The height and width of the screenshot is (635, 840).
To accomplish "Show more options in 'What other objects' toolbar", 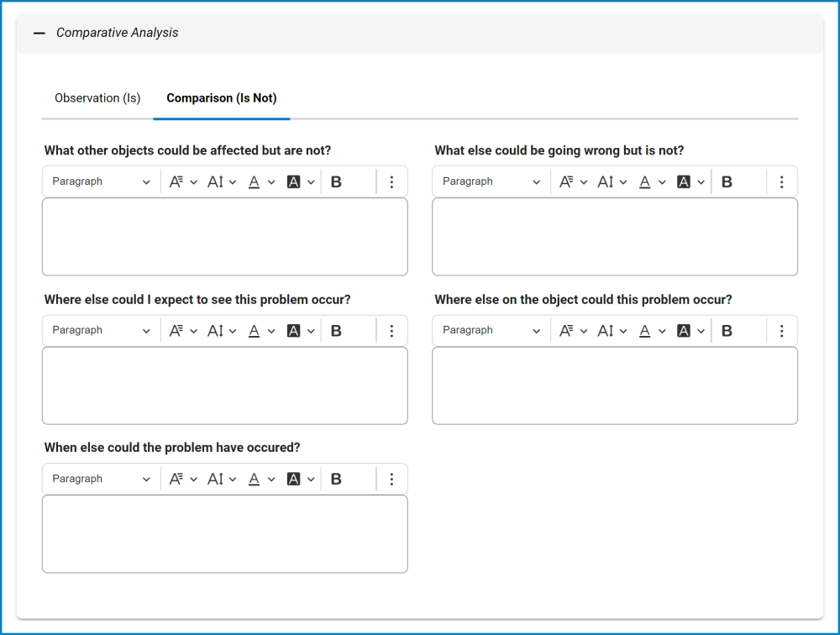I will coord(391,181).
